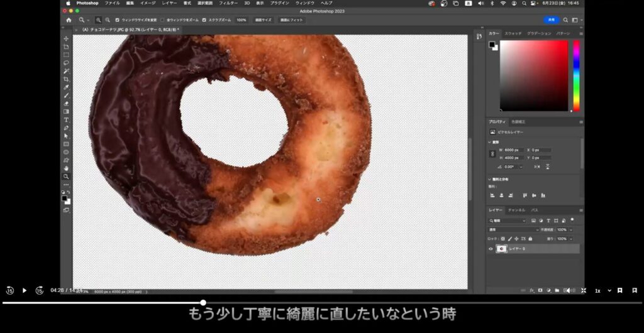Toggle the ウィンドウサイズを変更 checkbox
This screenshot has width=644, height=333.
[118, 20]
